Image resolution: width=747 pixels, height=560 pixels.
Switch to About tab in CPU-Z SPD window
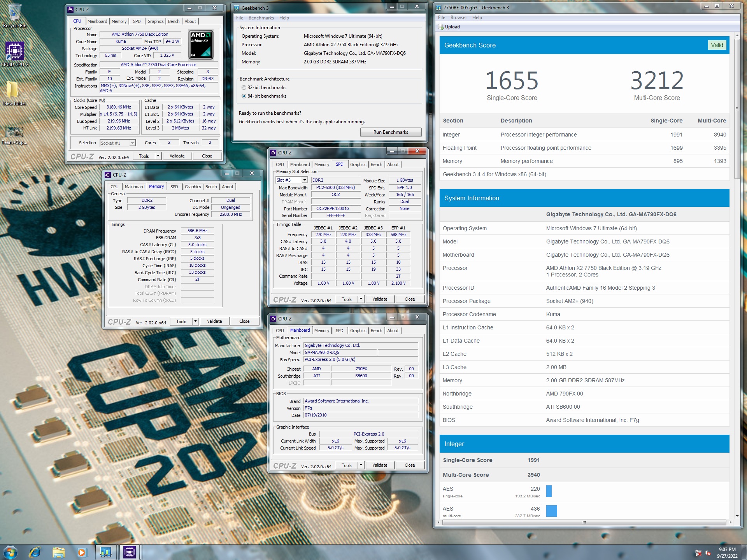click(x=393, y=164)
